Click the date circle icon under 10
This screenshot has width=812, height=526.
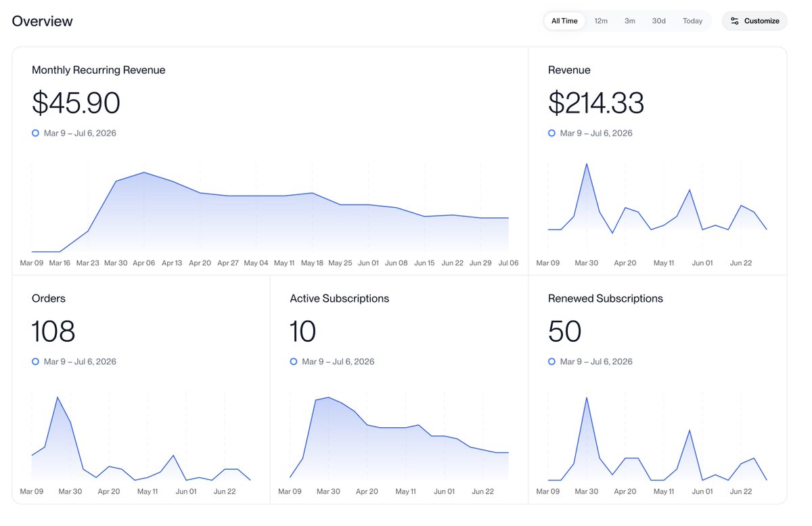click(x=294, y=361)
